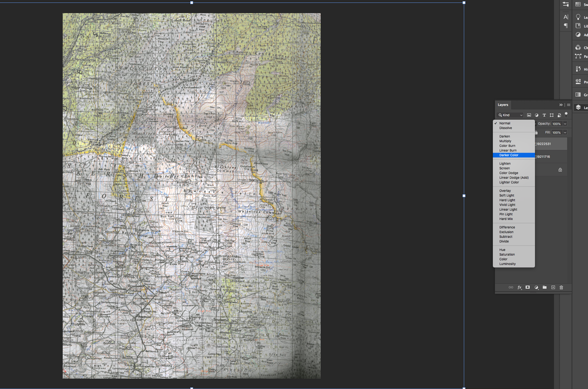Add a layer mask
The width and height of the screenshot is (588, 389).
(x=528, y=287)
